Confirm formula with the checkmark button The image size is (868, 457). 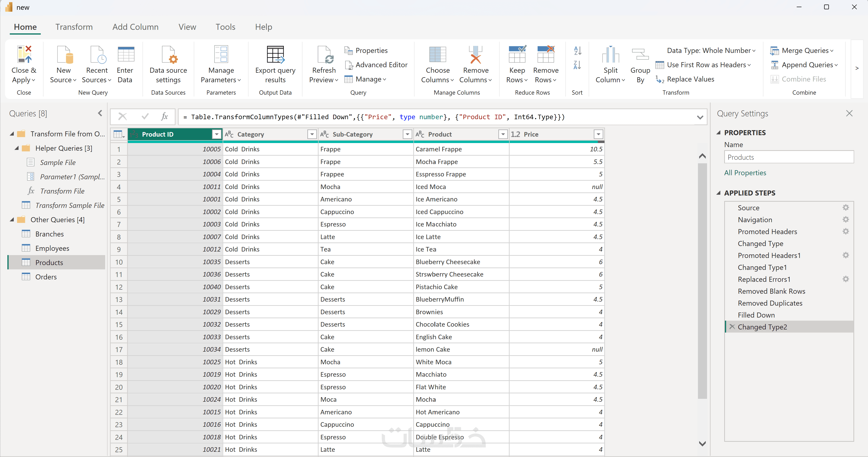point(145,117)
